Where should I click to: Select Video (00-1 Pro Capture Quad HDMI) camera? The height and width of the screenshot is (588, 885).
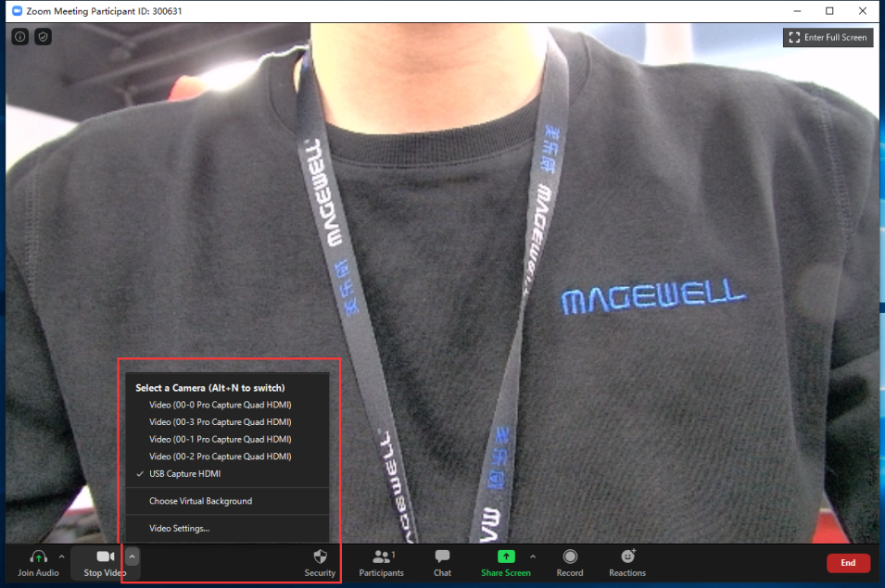coord(227,439)
